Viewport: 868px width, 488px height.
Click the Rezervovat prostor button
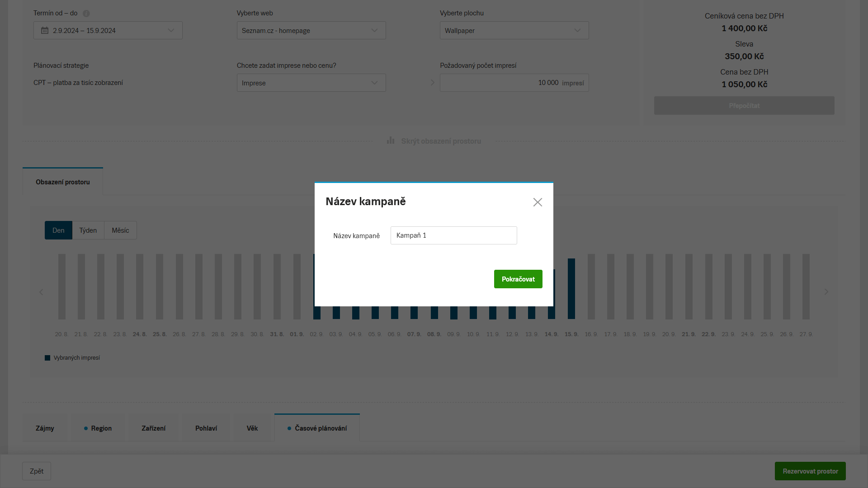[x=810, y=471]
